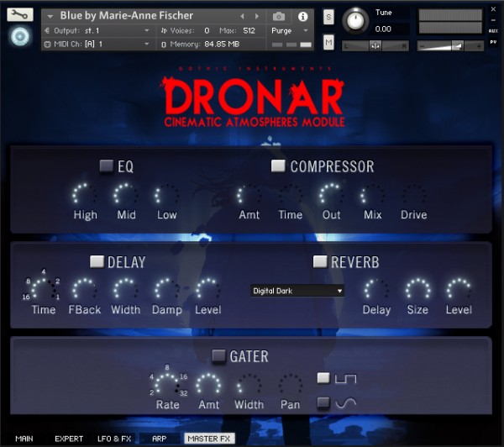The width and height of the screenshot is (504, 447).
Task: Select the sine wave gater shape
Action: point(323,402)
